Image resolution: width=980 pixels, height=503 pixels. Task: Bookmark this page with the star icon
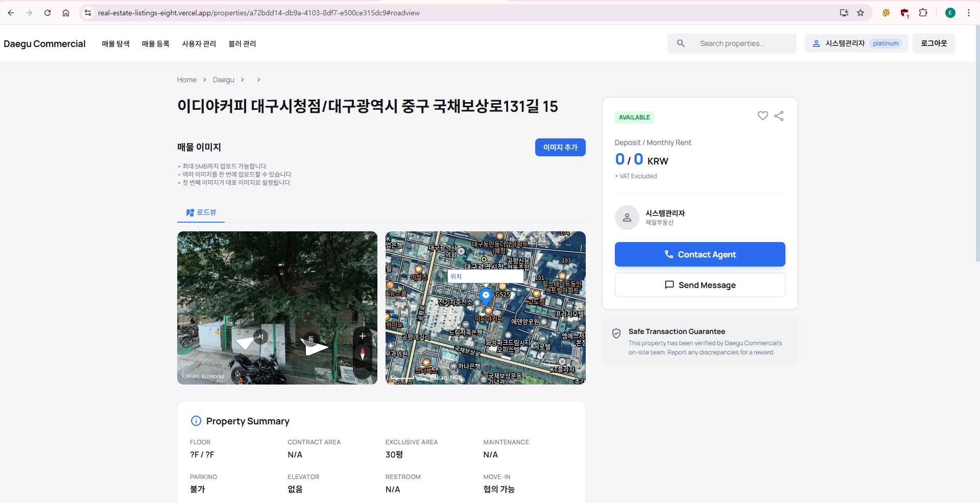pyautogui.click(x=861, y=13)
